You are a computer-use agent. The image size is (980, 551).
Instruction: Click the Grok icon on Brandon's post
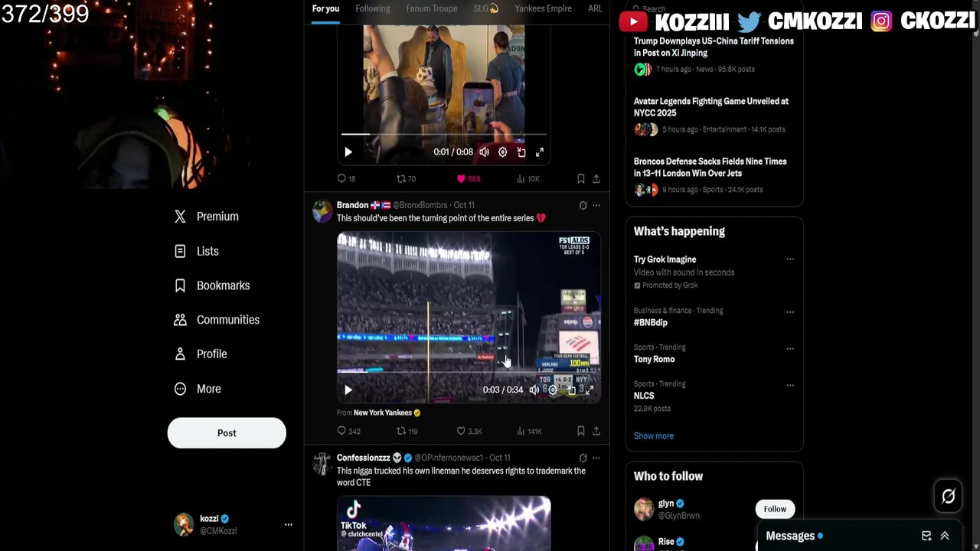583,205
